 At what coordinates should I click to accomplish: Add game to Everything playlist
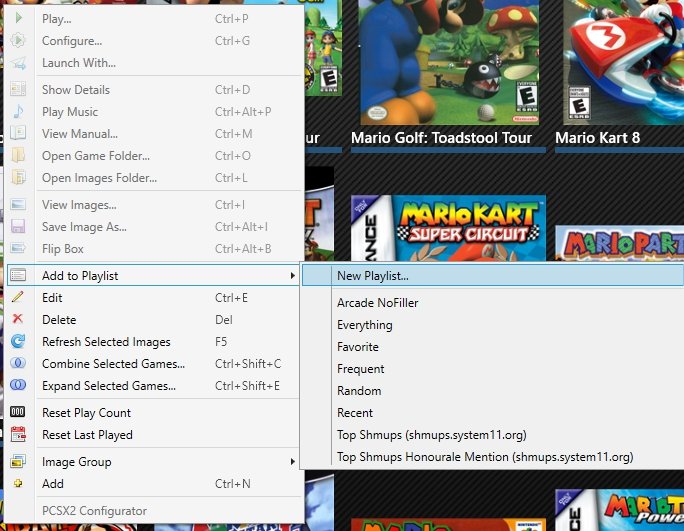click(493, 325)
